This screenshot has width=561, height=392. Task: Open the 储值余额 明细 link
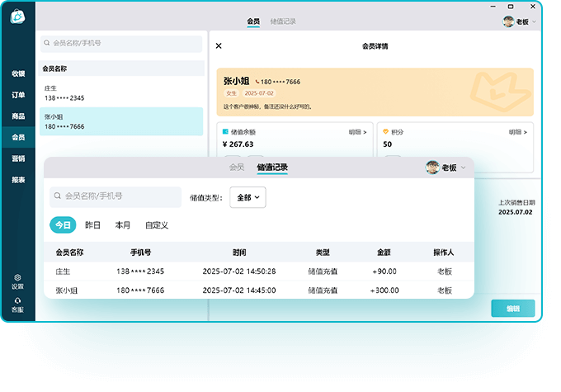[x=357, y=132]
